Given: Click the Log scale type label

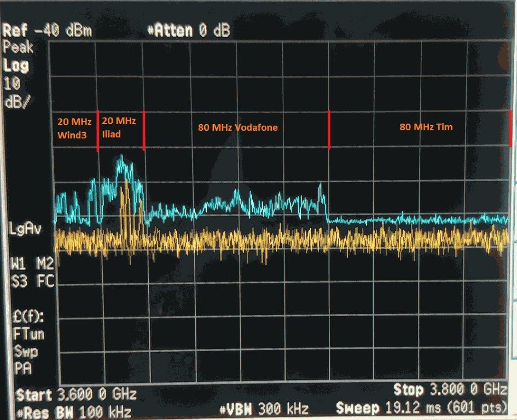Looking at the screenshot, I should pyautogui.click(x=16, y=66).
